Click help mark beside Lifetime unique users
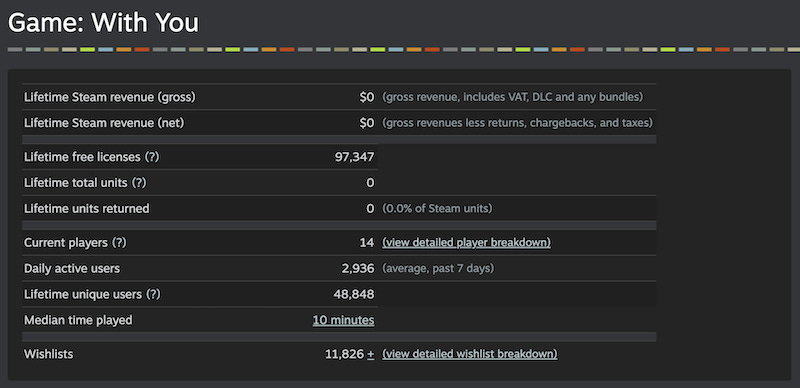This screenshot has width=800, height=388. pyautogui.click(x=153, y=295)
